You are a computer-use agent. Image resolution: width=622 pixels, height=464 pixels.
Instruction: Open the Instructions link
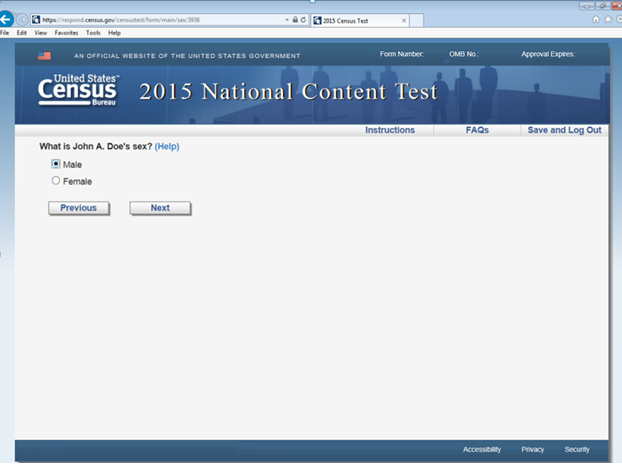390,130
